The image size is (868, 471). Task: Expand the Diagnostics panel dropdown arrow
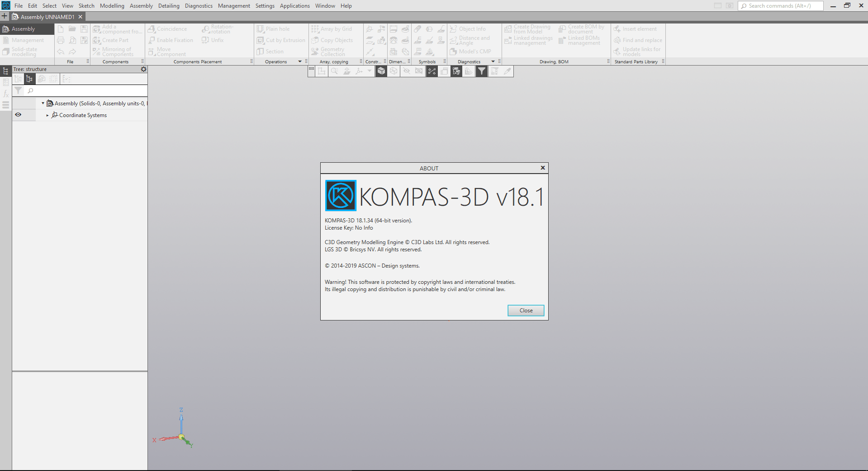(493, 61)
